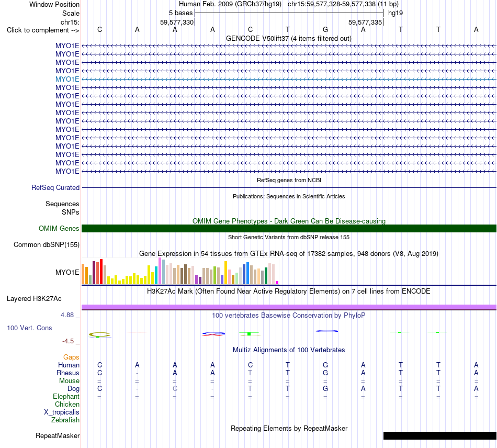
Task: Click the '5 bases' scale text
Action: (x=180, y=13)
